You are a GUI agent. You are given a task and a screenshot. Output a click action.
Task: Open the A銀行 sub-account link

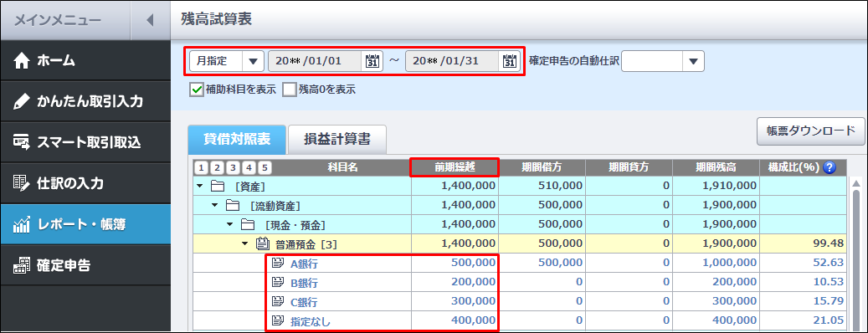coord(305,264)
